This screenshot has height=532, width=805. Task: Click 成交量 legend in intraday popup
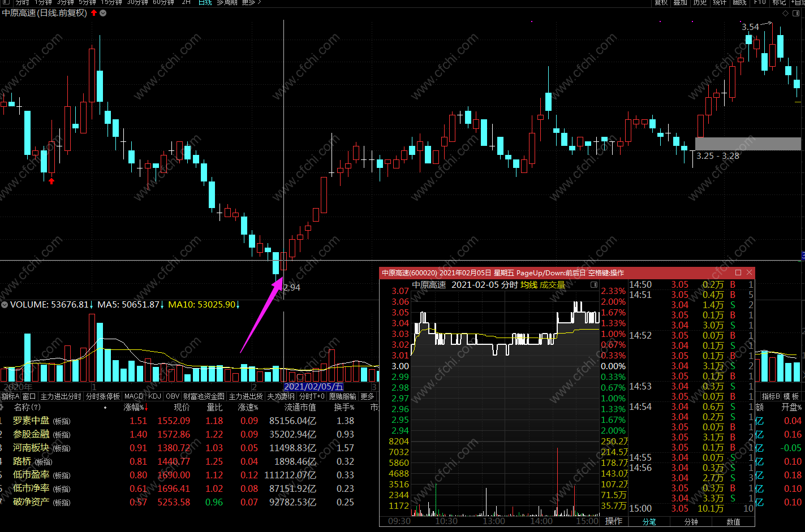point(552,285)
